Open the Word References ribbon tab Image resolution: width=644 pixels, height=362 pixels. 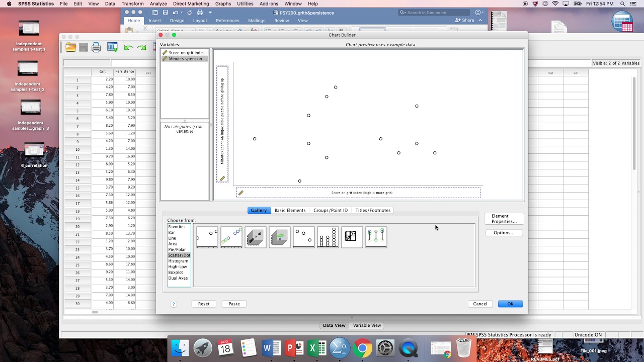coord(227,21)
